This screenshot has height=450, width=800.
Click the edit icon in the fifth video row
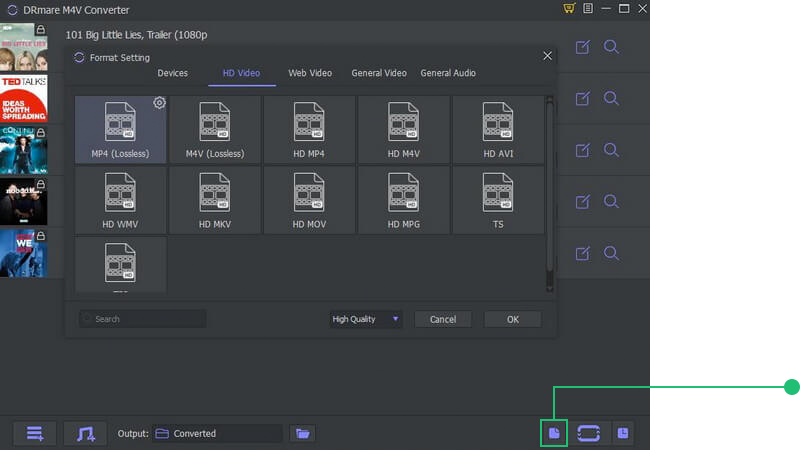point(582,253)
